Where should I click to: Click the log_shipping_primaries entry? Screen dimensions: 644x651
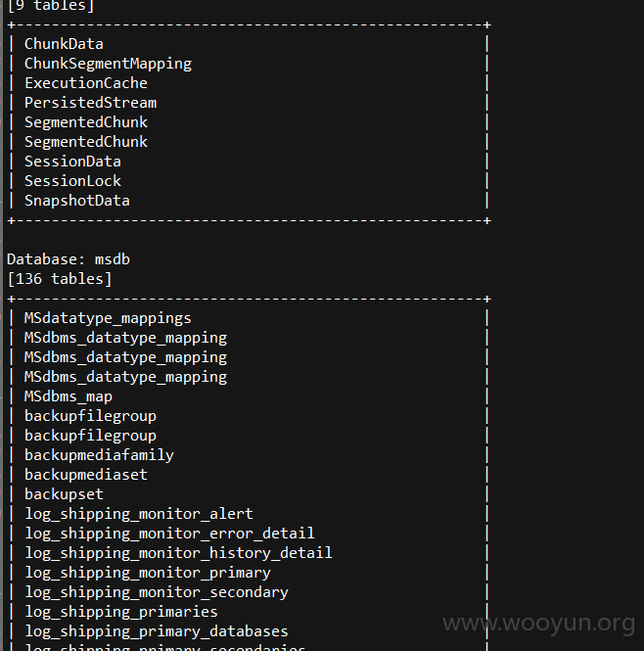point(121,612)
